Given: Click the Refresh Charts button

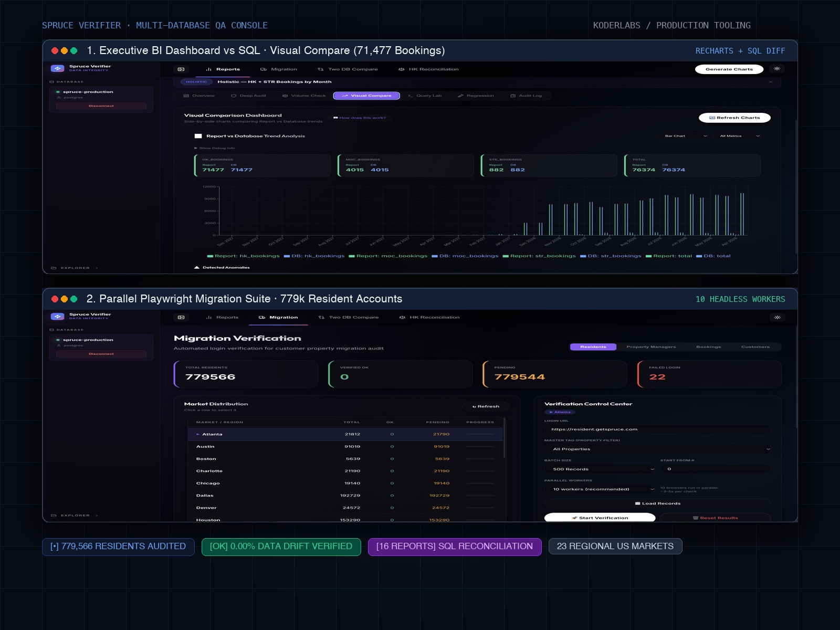Looking at the screenshot, I should tap(734, 118).
